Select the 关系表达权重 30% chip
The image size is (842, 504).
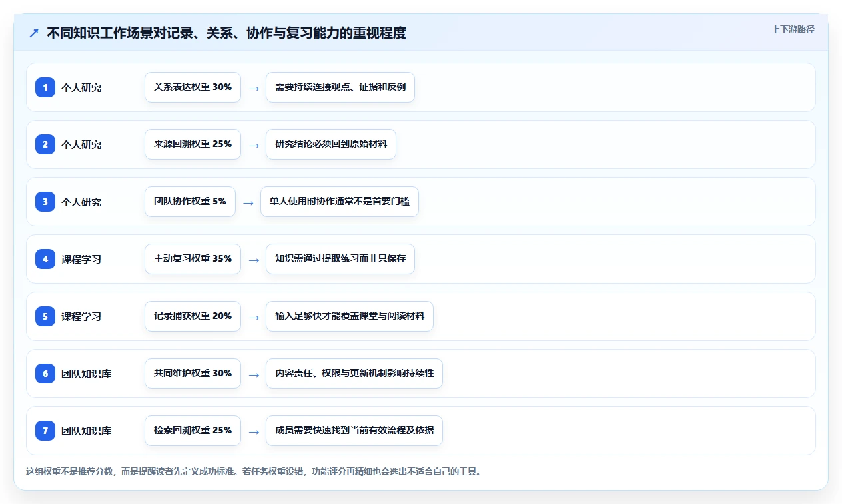[x=193, y=87]
